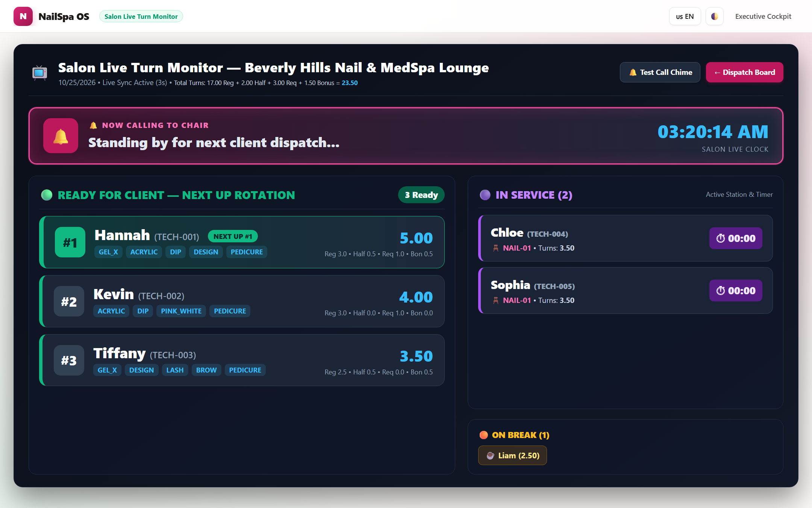The image size is (812, 508).
Task: Click Hannah's GEL_X skill tag
Action: 108,252
